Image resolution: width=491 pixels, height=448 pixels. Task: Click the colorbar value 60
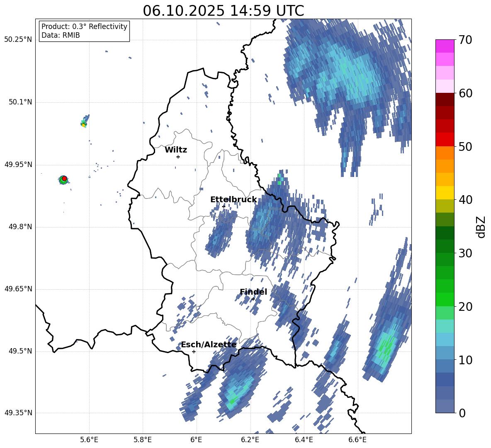(x=465, y=93)
